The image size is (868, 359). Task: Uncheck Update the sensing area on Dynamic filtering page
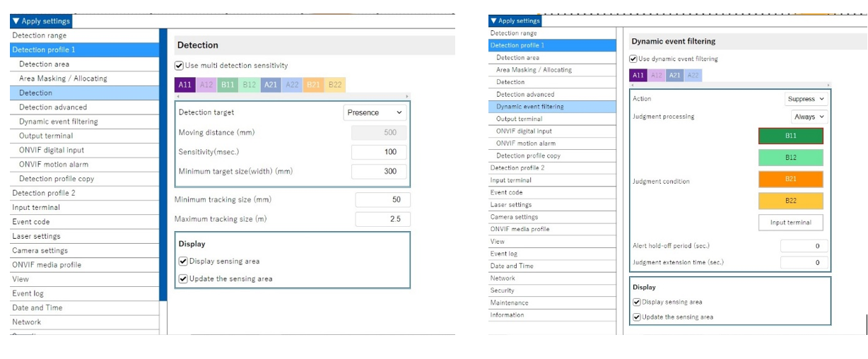637,317
